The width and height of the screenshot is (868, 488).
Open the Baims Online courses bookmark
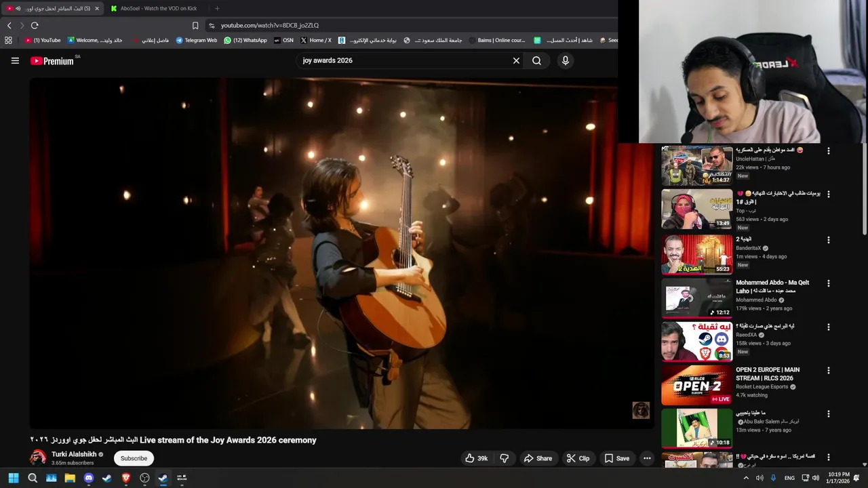point(496,40)
